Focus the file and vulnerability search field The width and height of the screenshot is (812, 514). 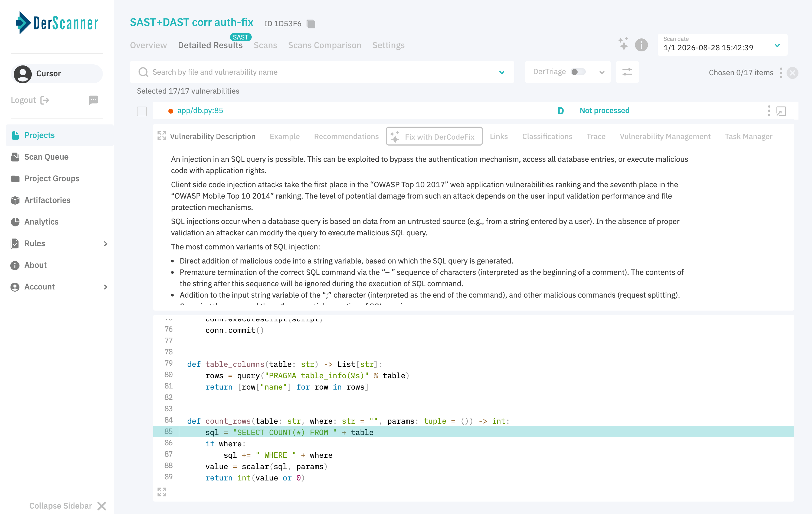(x=322, y=72)
